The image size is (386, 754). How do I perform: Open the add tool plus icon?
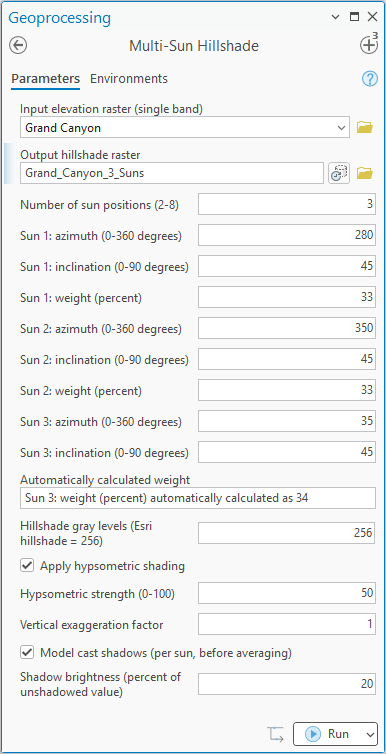[x=369, y=45]
